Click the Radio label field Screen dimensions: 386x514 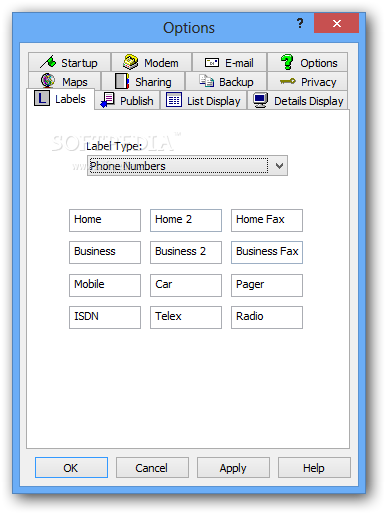[x=267, y=317]
